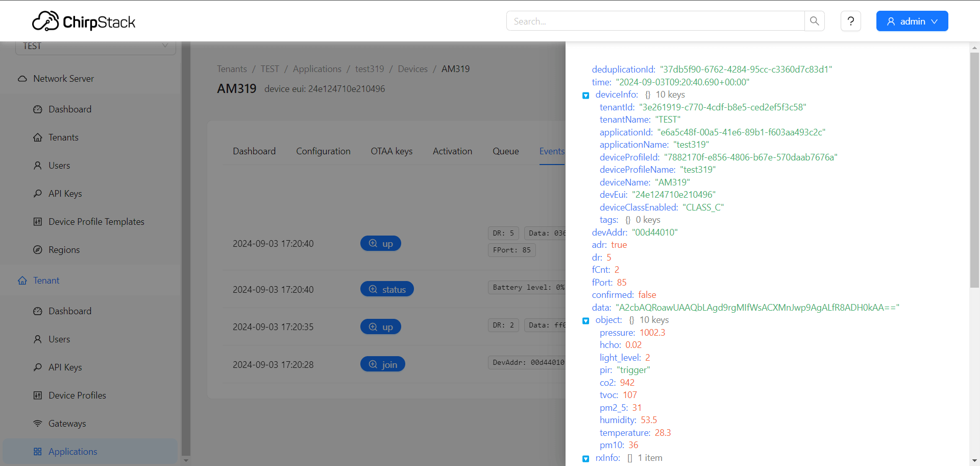Click Devices breadcrumb link
The width and height of the screenshot is (980, 466).
(412, 69)
